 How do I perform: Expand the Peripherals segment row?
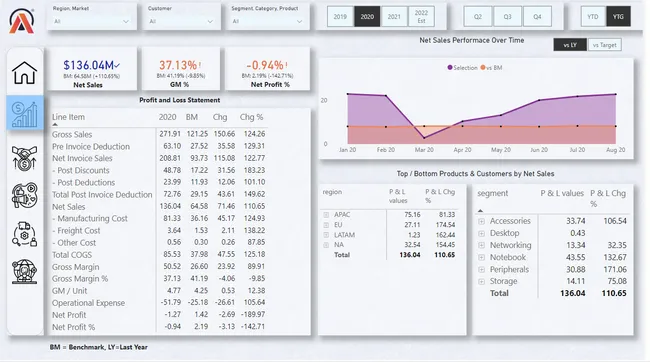click(x=481, y=270)
